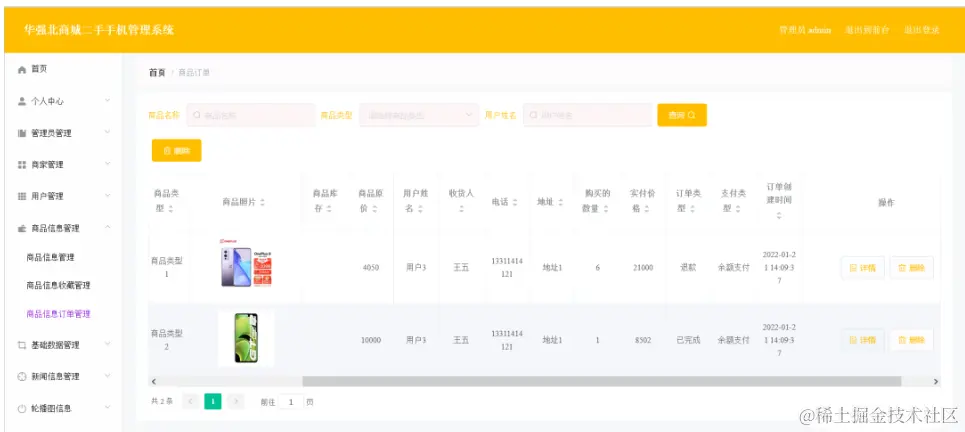Click the 删除 button in the 已完成 order row
The width and height of the screenshot is (965, 432).
pyautogui.click(x=911, y=340)
